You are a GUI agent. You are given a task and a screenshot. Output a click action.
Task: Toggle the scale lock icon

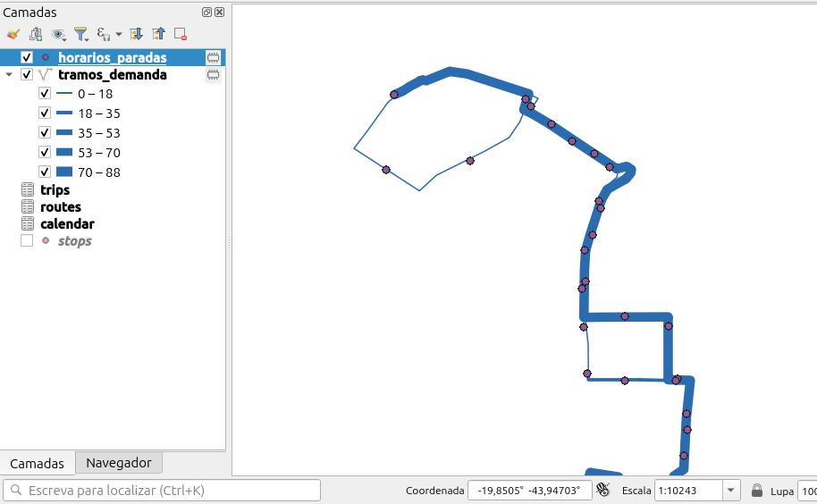coord(757,491)
